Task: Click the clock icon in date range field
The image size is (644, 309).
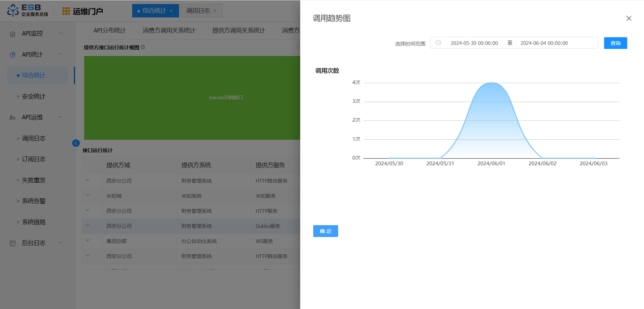Action: point(438,43)
